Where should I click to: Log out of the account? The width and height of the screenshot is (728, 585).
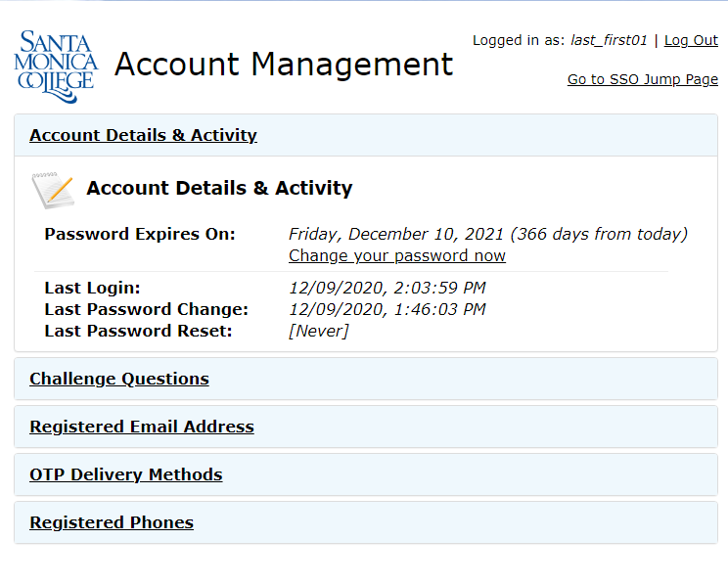(x=691, y=40)
